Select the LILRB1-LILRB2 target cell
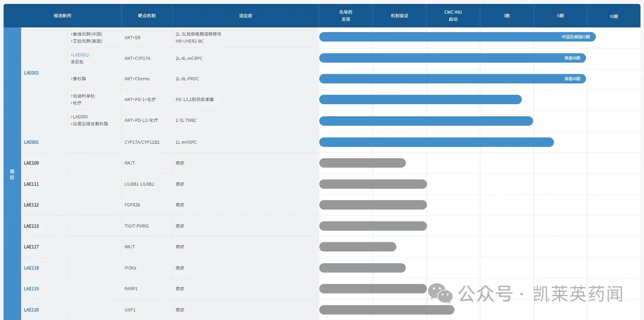The width and height of the screenshot is (644, 320). pos(139,184)
